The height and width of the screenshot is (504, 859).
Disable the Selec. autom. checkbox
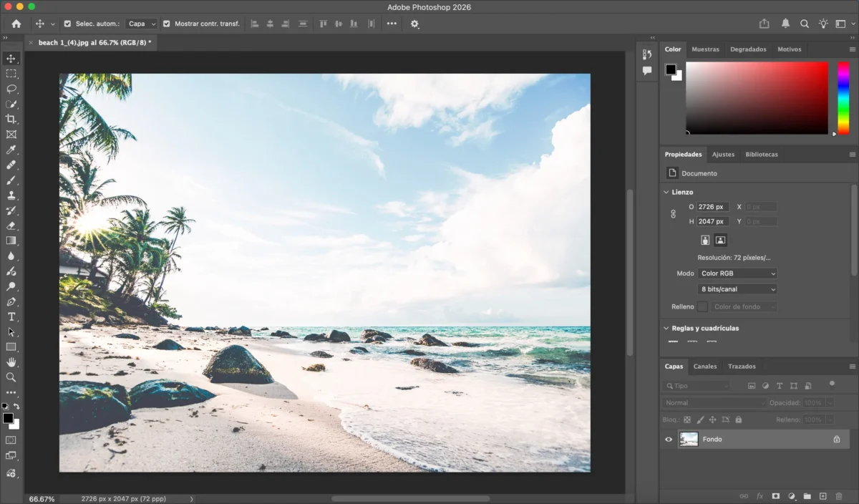click(x=68, y=24)
